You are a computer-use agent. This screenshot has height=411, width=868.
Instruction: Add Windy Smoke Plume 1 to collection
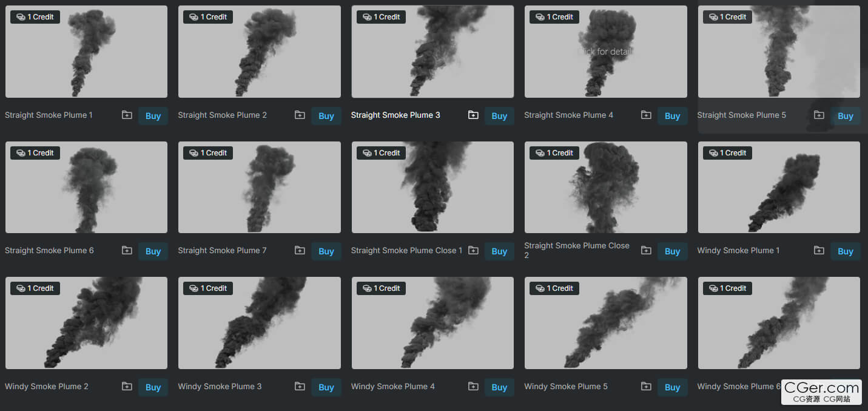coord(819,250)
